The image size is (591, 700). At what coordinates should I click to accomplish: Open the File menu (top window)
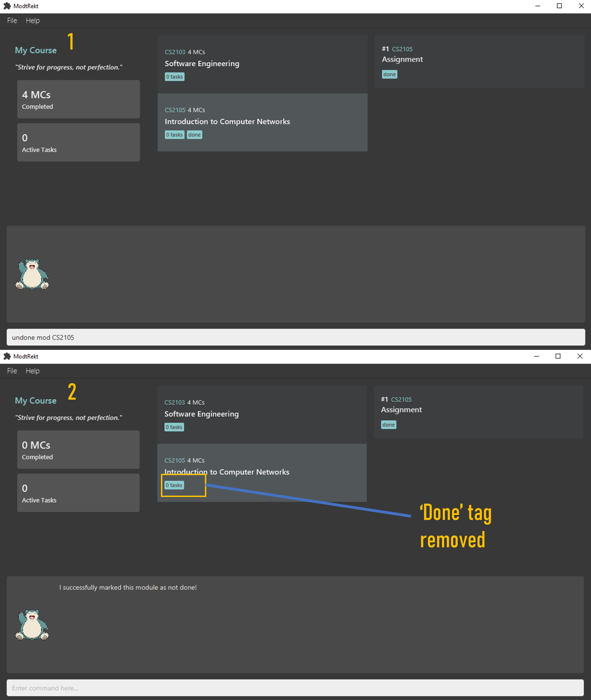click(11, 20)
